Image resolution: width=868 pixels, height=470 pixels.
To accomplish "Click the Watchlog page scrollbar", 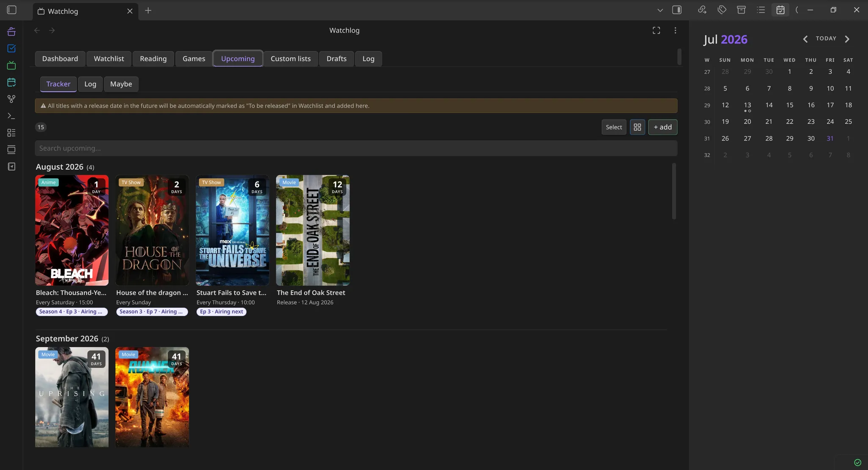I will 679,57.
